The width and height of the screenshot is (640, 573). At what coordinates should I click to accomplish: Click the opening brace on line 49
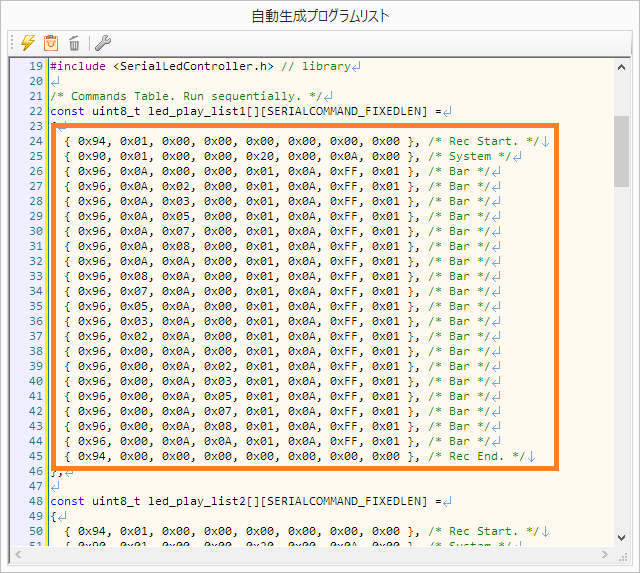click(x=53, y=517)
